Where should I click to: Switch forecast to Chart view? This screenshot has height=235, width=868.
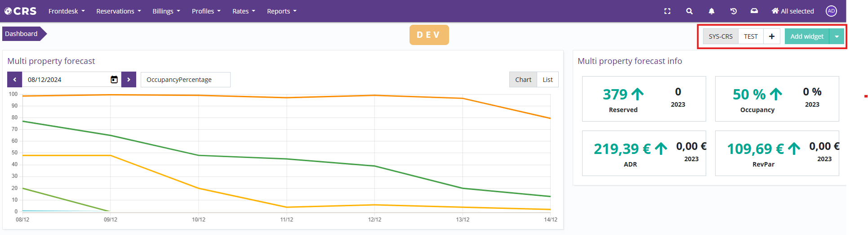(x=523, y=80)
